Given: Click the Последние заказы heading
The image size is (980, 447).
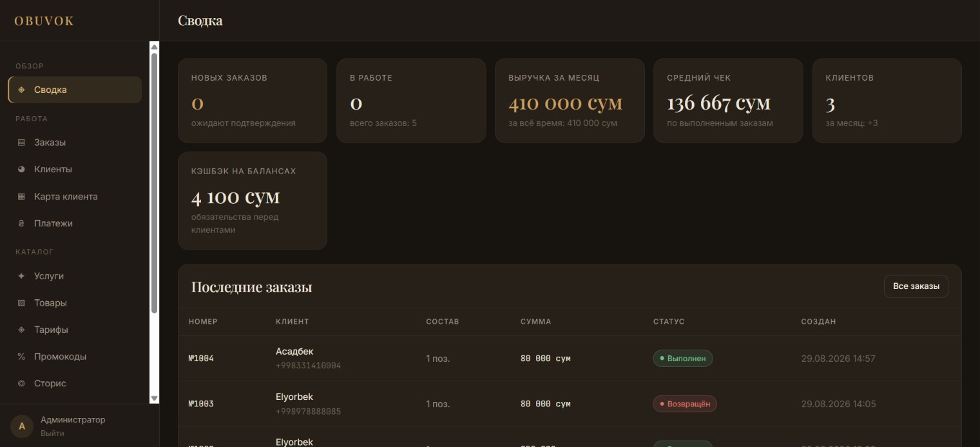Looking at the screenshot, I should coord(252,287).
